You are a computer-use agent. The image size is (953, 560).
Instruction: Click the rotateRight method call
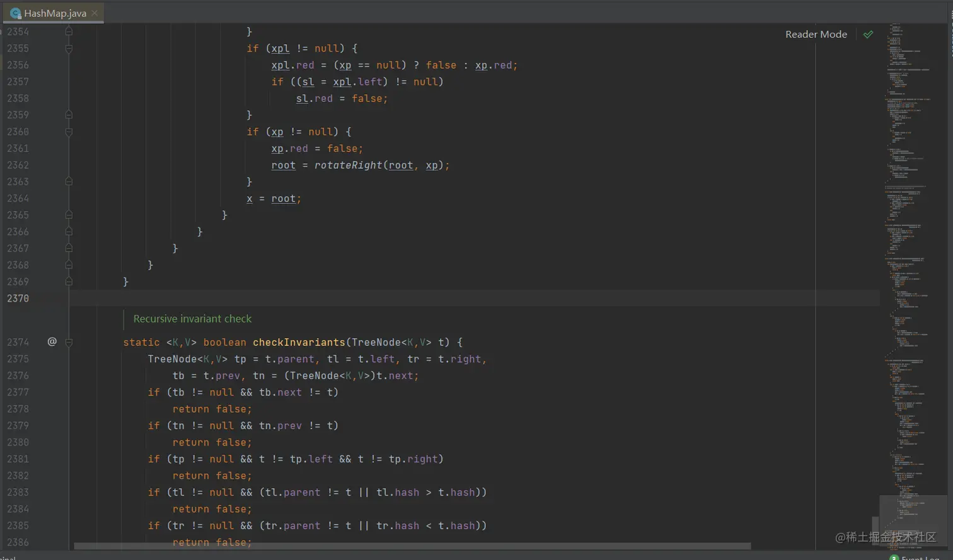click(x=349, y=165)
